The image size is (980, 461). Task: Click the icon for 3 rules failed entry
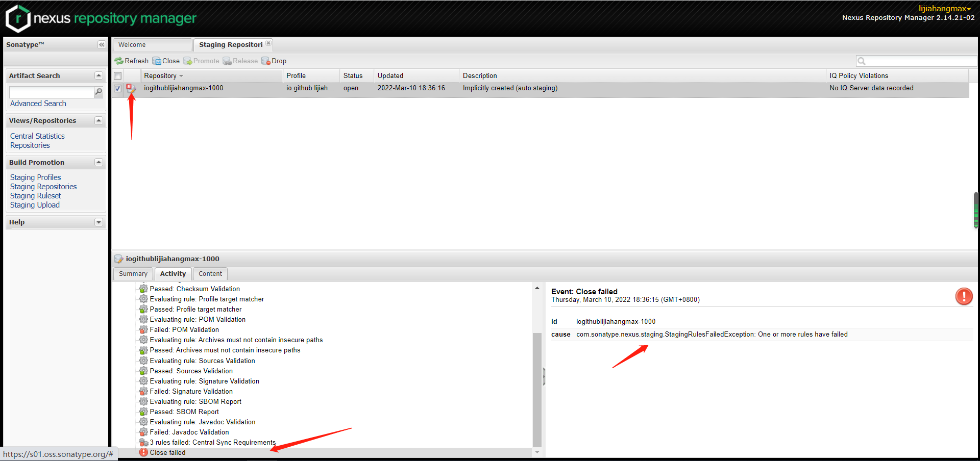click(x=143, y=442)
